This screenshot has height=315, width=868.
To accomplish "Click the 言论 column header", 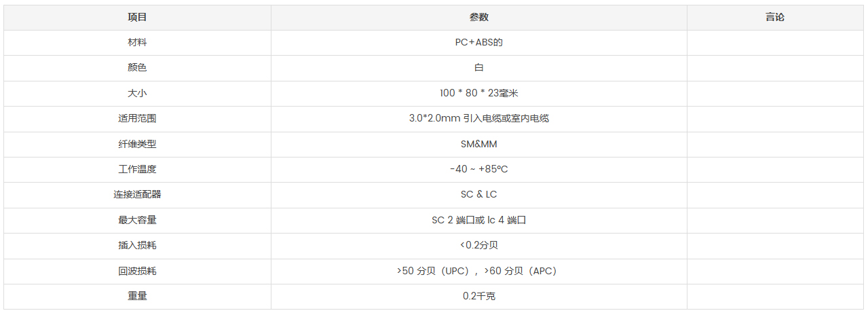I will 775,17.
